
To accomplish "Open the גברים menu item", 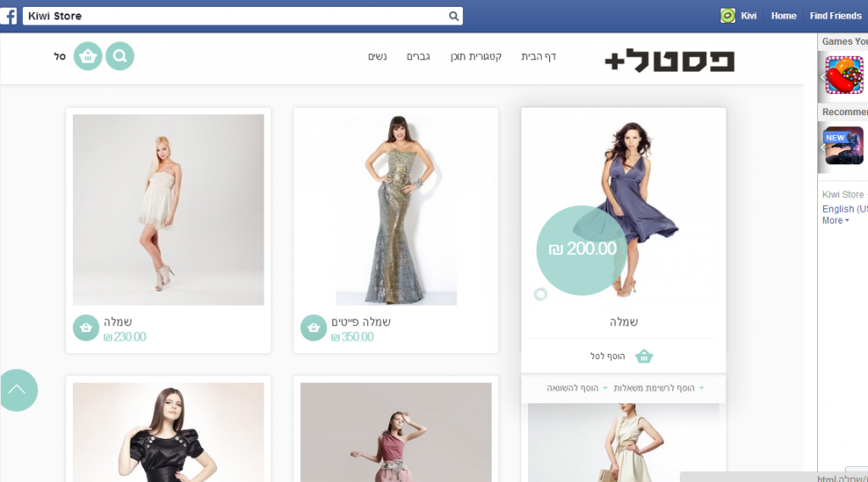I will 419,57.
